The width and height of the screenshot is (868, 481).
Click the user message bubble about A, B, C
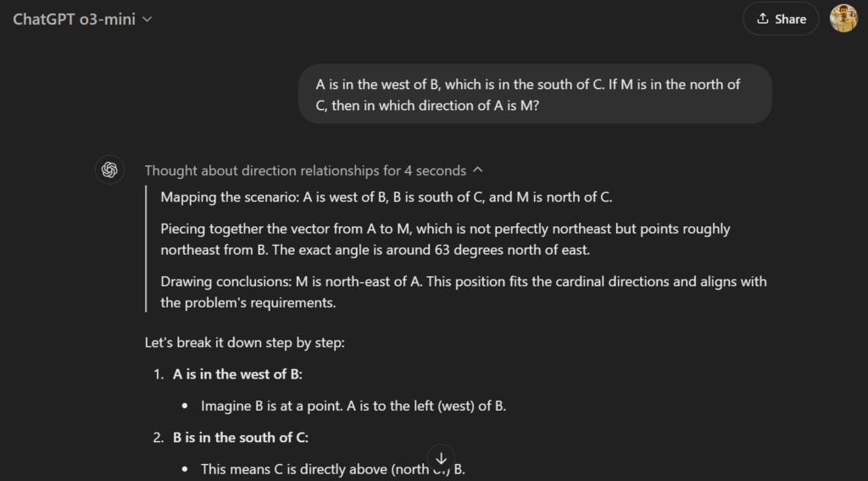[535, 95]
